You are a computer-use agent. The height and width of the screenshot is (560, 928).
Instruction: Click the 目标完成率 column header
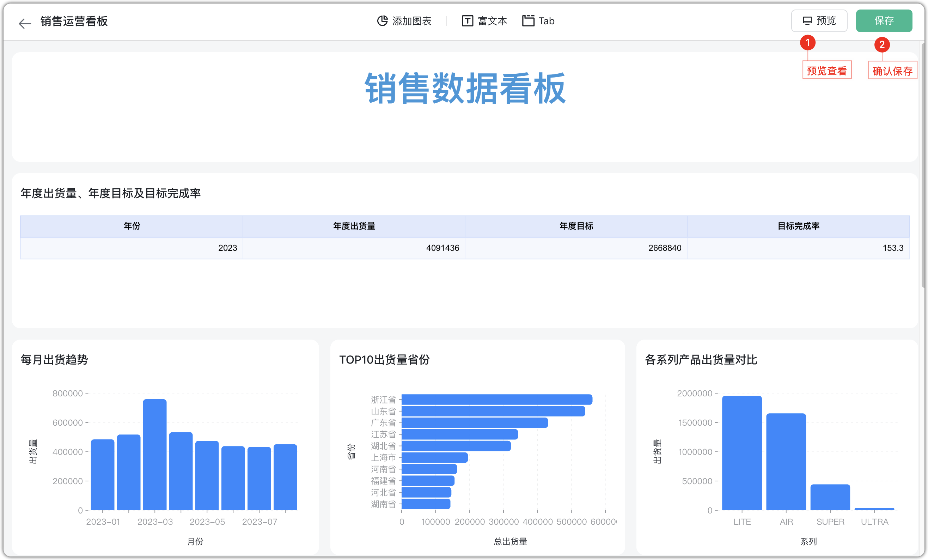pyautogui.click(x=799, y=226)
